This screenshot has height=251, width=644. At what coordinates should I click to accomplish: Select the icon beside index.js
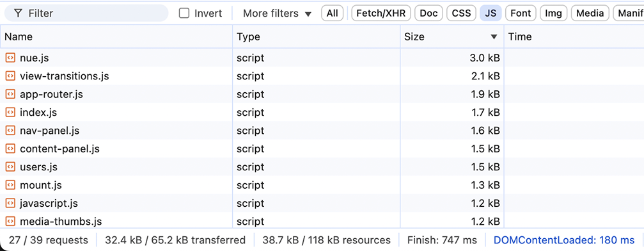10,112
